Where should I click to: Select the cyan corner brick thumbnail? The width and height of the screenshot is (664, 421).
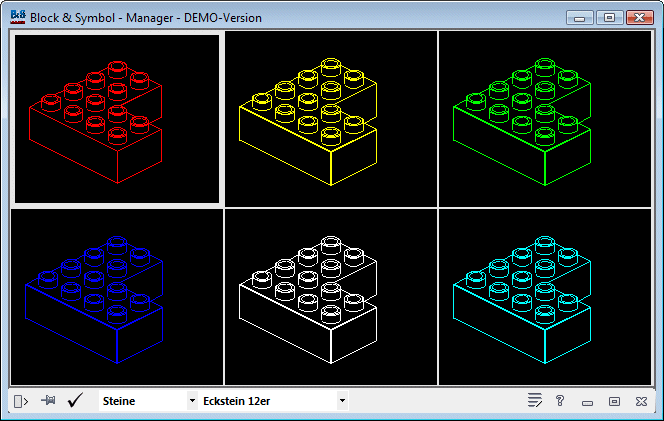[545, 297]
